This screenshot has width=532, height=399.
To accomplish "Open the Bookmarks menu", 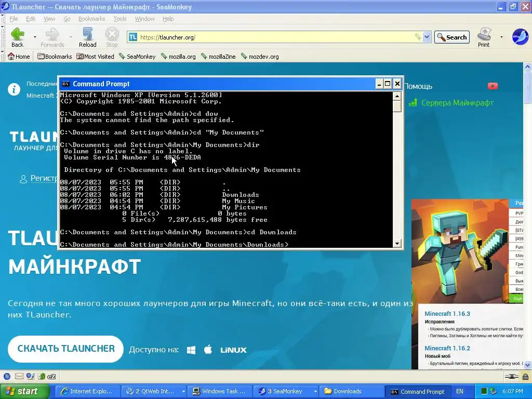I will point(91,19).
